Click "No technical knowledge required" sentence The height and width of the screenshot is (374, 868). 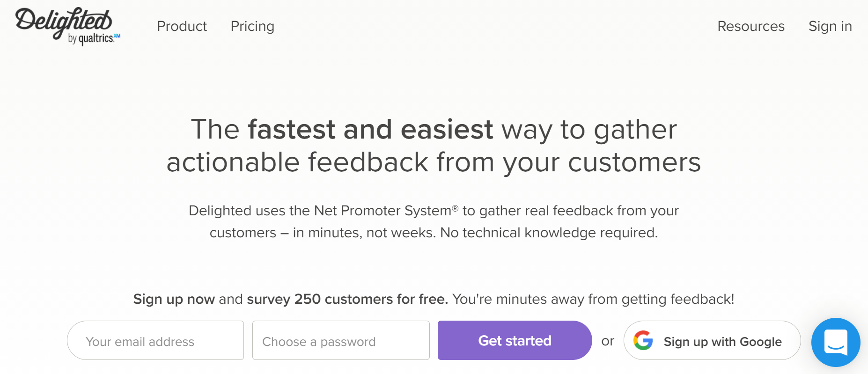point(549,233)
